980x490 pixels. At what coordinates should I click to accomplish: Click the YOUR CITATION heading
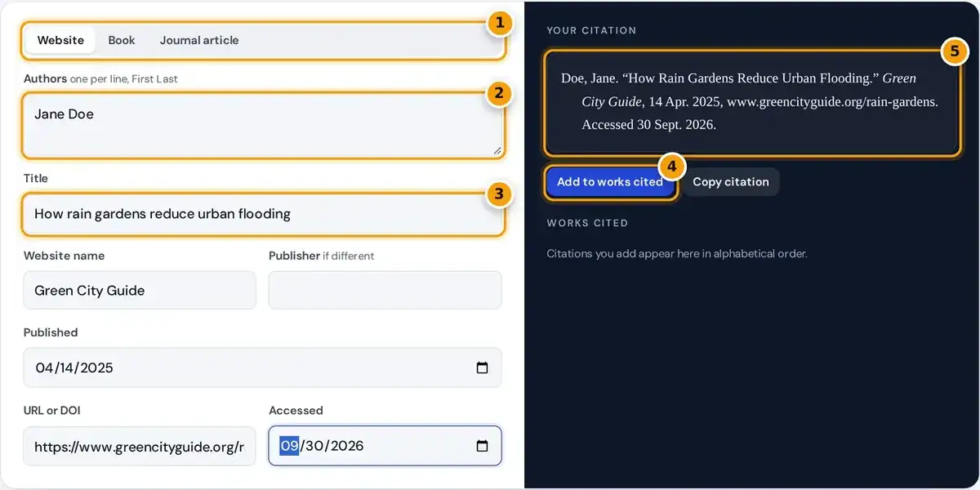point(591,30)
